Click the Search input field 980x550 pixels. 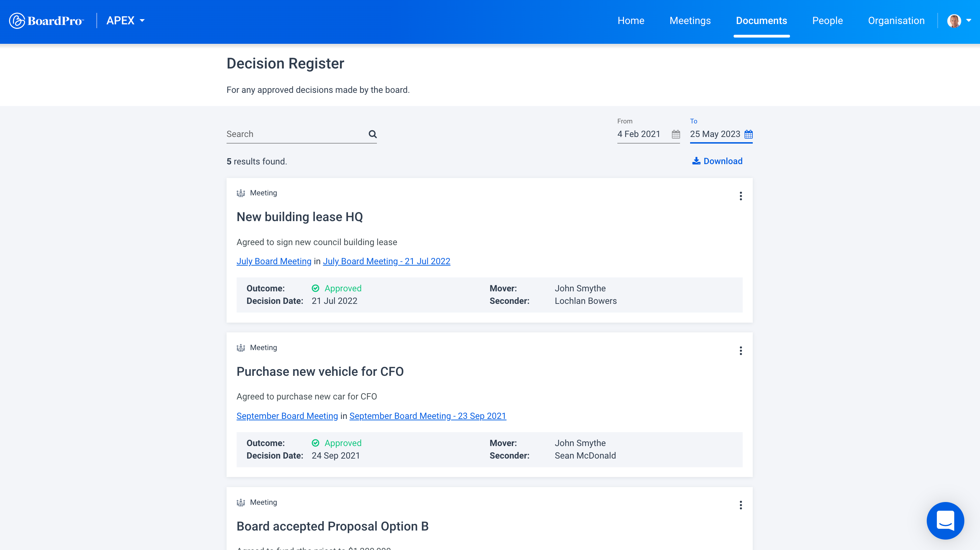pyautogui.click(x=296, y=134)
